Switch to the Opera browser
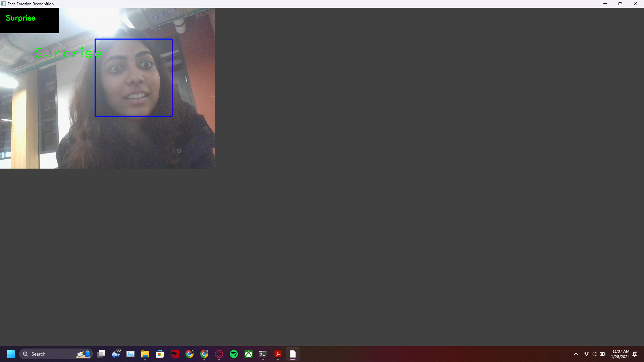 pos(219,354)
